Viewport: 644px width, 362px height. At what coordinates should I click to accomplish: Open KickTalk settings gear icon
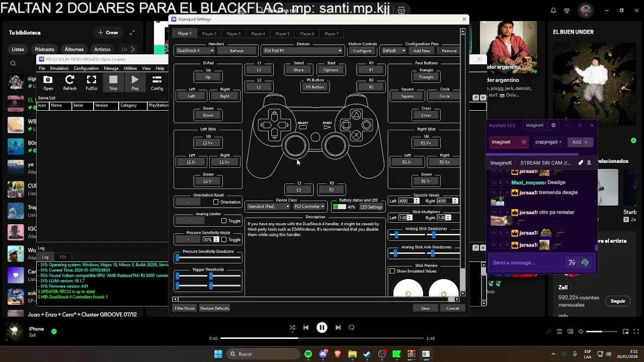tap(553, 125)
